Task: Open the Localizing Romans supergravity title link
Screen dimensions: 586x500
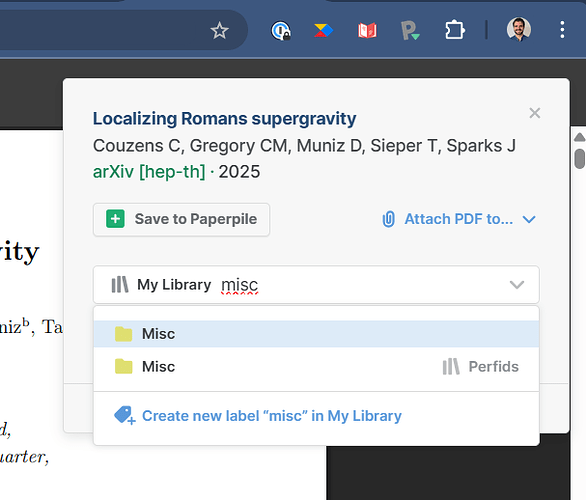Action: tap(224, 118)
